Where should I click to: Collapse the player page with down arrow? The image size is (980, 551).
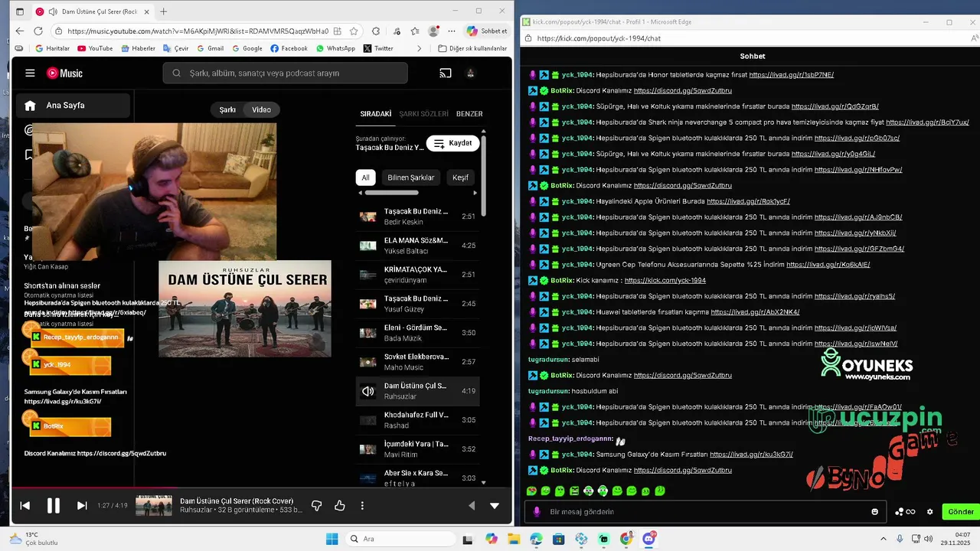[x=495, y=505]
